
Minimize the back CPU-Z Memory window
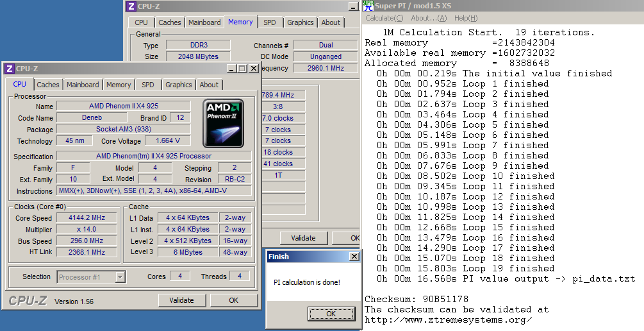[x=354, y=6]
